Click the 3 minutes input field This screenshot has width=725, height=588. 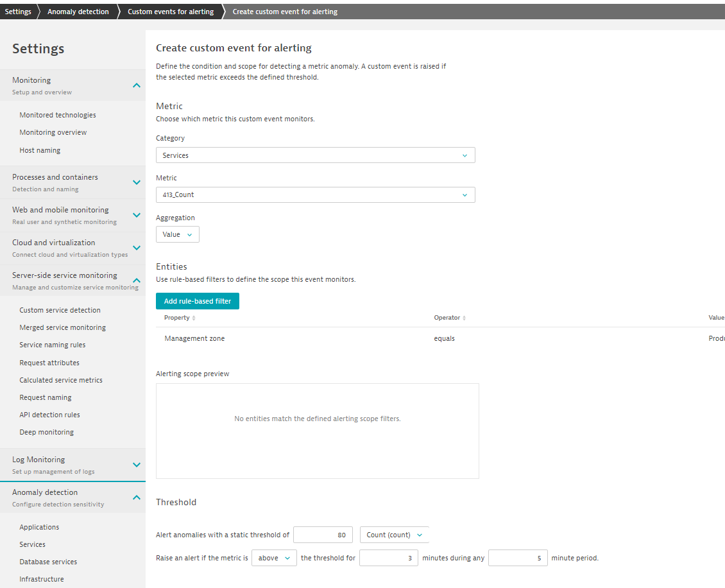(388, 558)
